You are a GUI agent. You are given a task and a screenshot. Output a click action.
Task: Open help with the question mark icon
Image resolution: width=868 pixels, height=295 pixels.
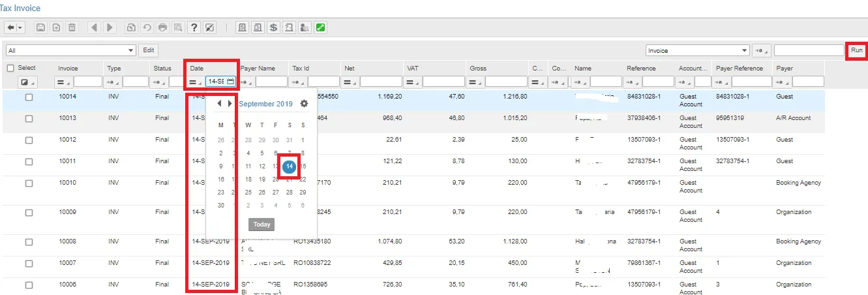[x=194, y=27]
